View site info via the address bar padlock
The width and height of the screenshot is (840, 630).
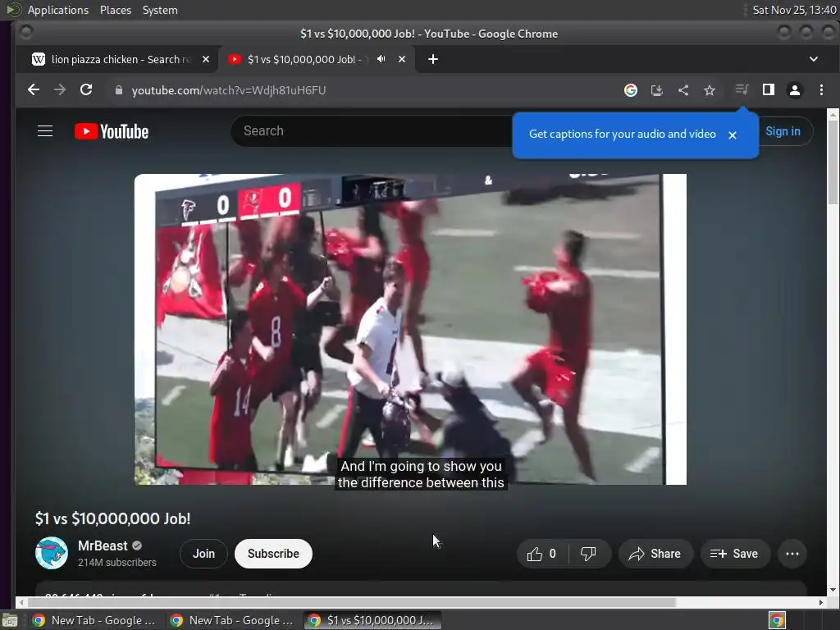tap(119, 90)
